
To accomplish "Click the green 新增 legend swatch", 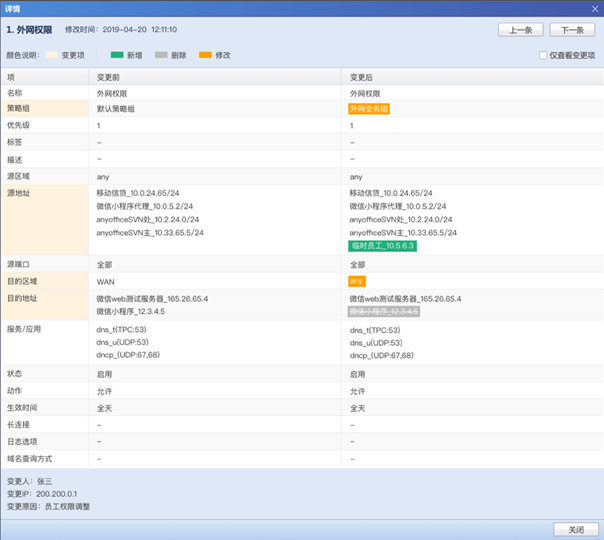I will (x=117, y=56).
